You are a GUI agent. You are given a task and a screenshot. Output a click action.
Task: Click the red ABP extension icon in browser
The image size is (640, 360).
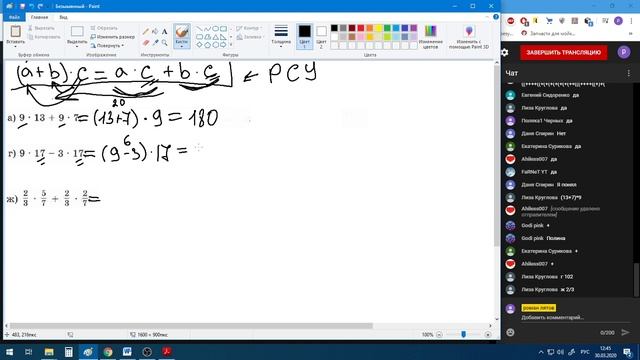coord(511,21)
